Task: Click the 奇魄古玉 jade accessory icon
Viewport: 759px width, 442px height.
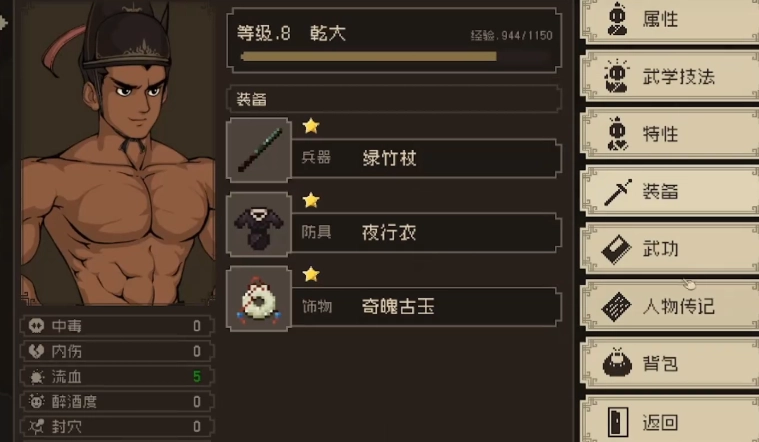Action: 259,299
